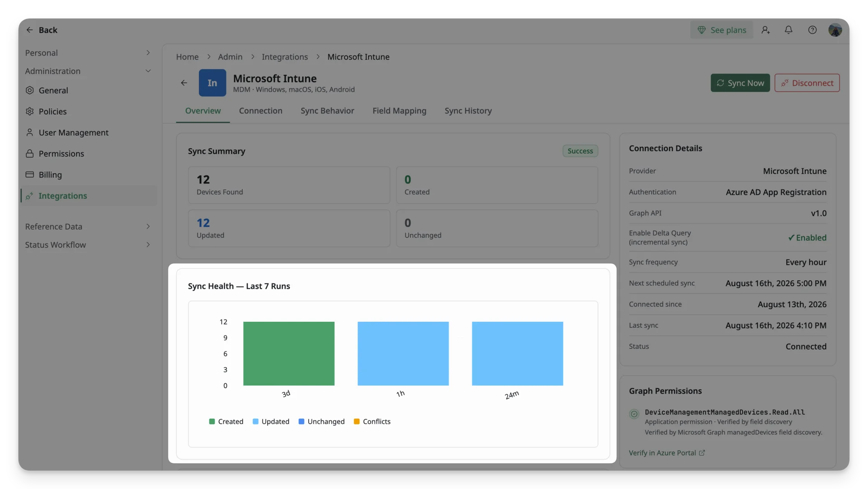Click the Billing card icon
The width and height of the screenshot is (868, 489).
click(x=30, y=174)
